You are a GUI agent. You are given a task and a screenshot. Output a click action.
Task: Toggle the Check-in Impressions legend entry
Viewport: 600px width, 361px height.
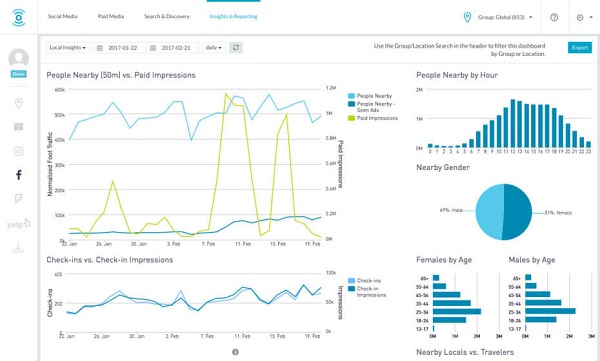367,292
